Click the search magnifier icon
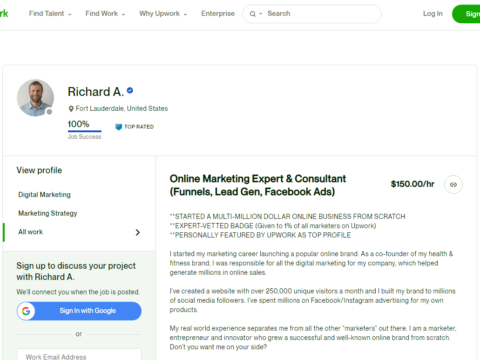Screen dimensions: 480x360 point(253,14)
